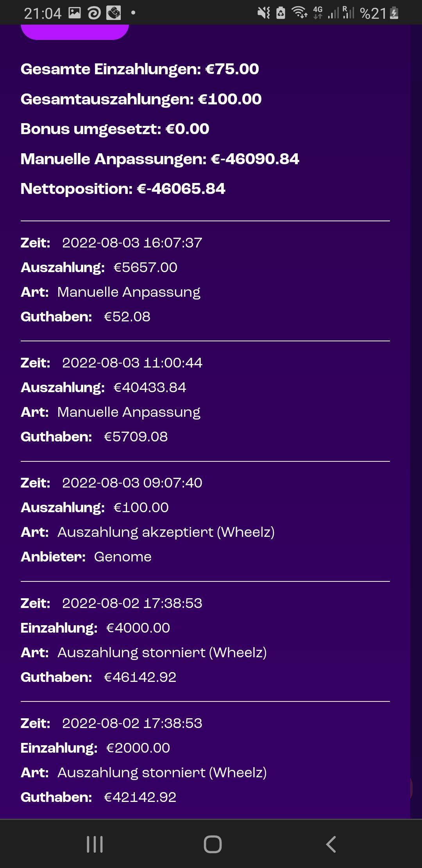Screen dimensions: 422x868
Task: Open recent apps with three-line icon
Action: coord(95,844)
